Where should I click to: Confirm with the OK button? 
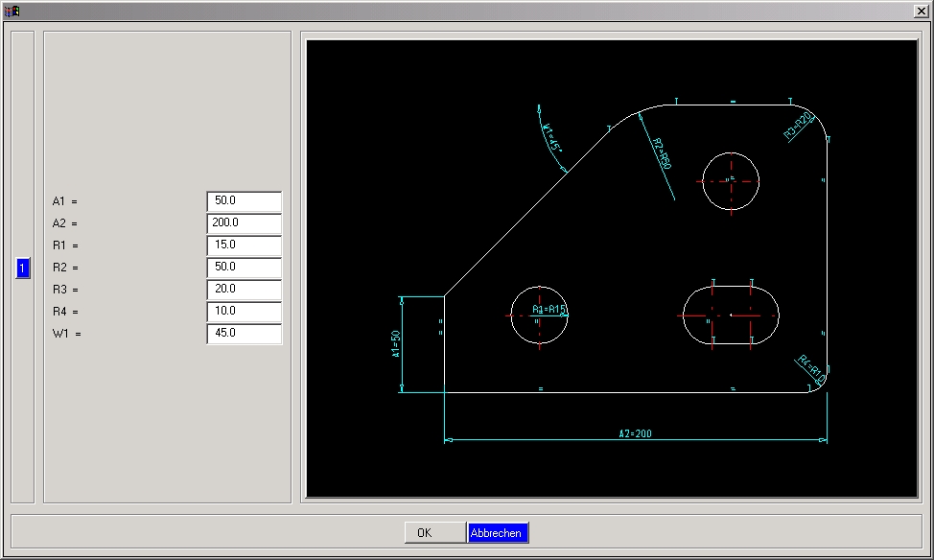[x=425, y=533]
